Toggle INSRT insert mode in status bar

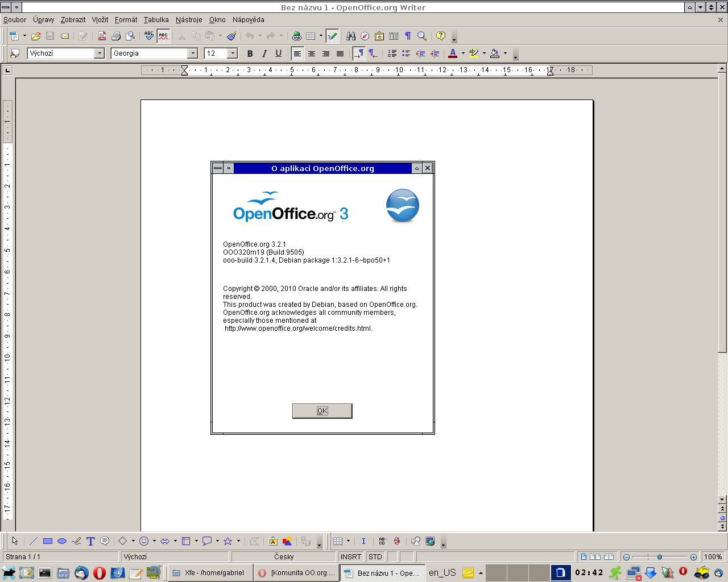(351, 557)
